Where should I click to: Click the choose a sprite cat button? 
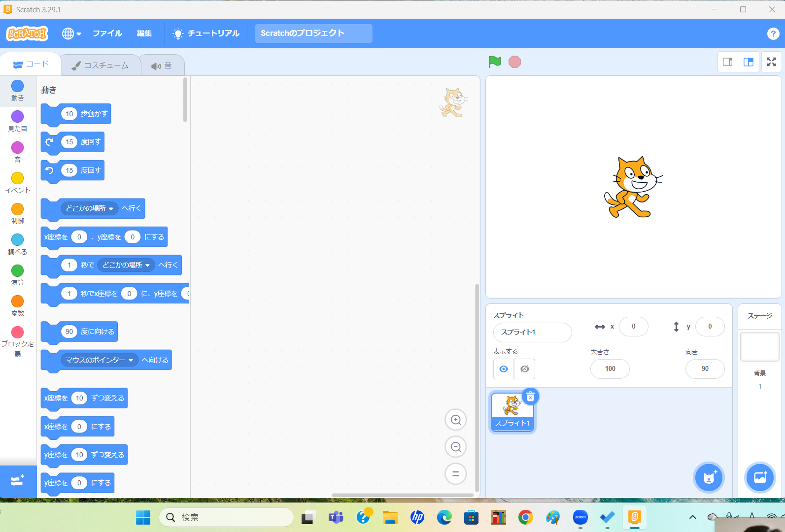click(709, 477)
